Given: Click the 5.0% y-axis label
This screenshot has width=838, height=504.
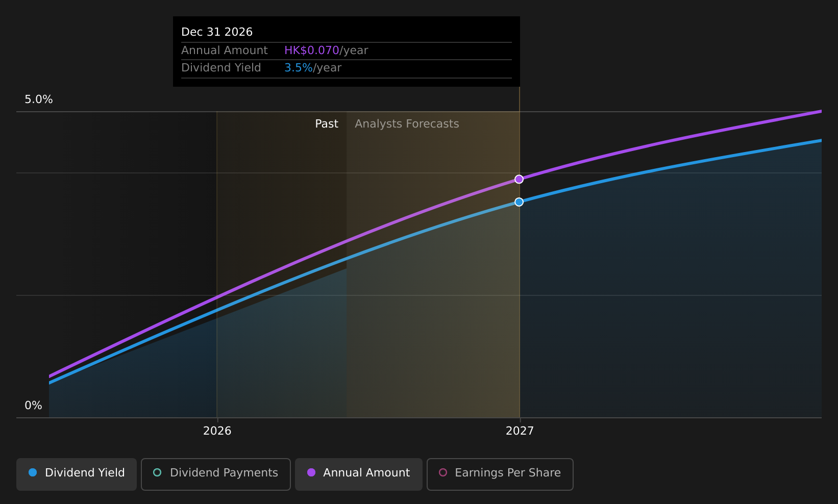Looking at the screenshot, I should pyautogui.click(x=39, y=99).
